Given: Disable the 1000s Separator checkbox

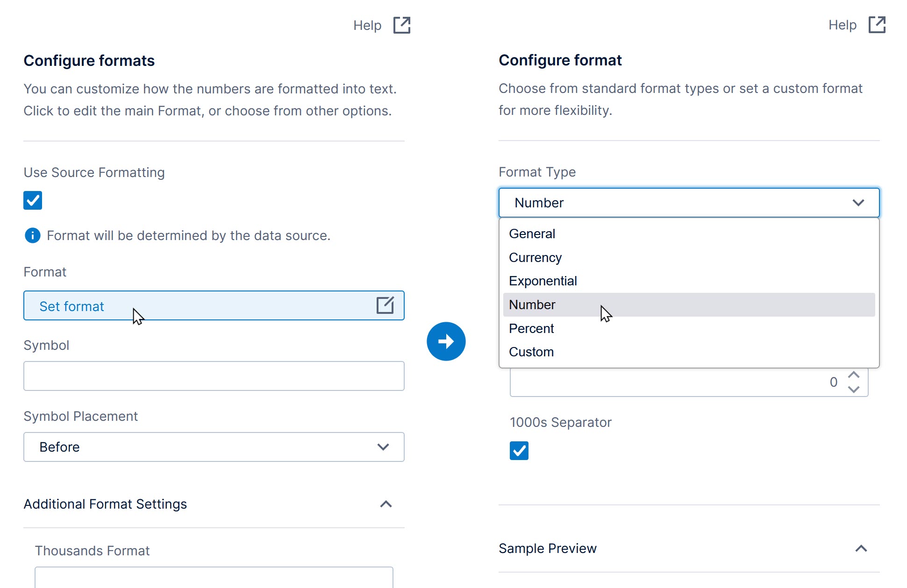Looking at the screenshot, I should (x=519, y=451).
